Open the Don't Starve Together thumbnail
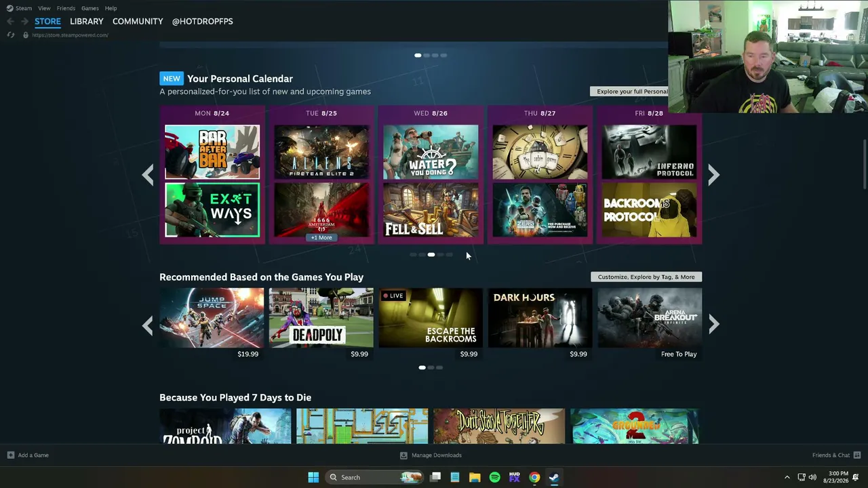 (x=499, y=426)
